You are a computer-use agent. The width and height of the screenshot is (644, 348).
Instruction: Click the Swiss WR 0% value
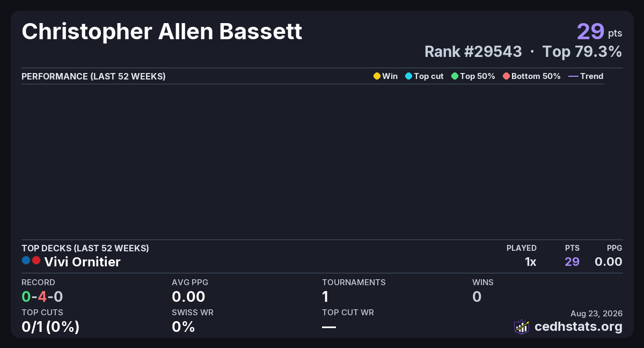coord(183,327)
